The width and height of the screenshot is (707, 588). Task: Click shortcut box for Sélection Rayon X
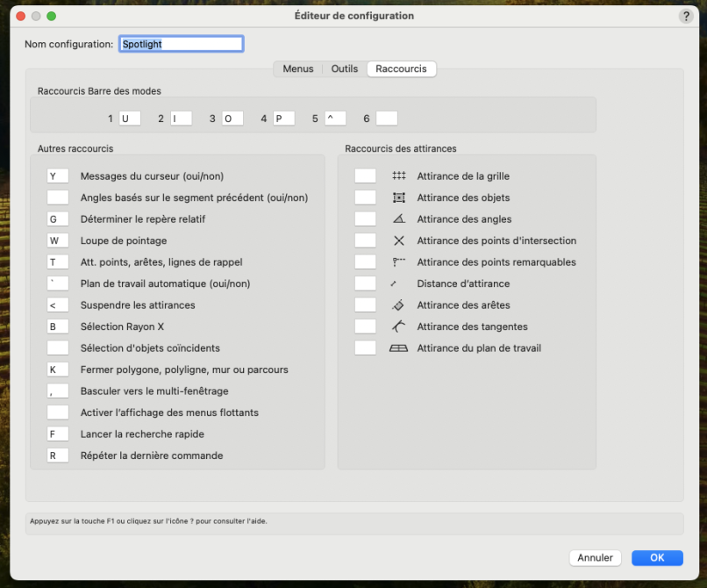point(58,326)
